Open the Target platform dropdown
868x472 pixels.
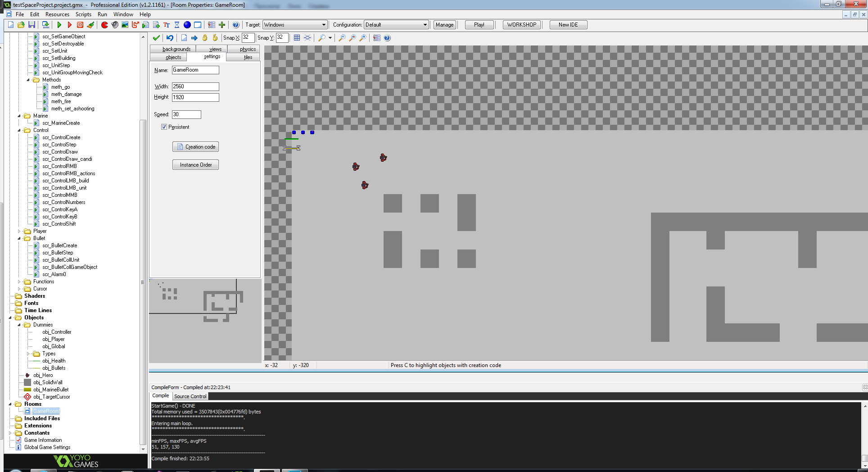tap(295, 25)
